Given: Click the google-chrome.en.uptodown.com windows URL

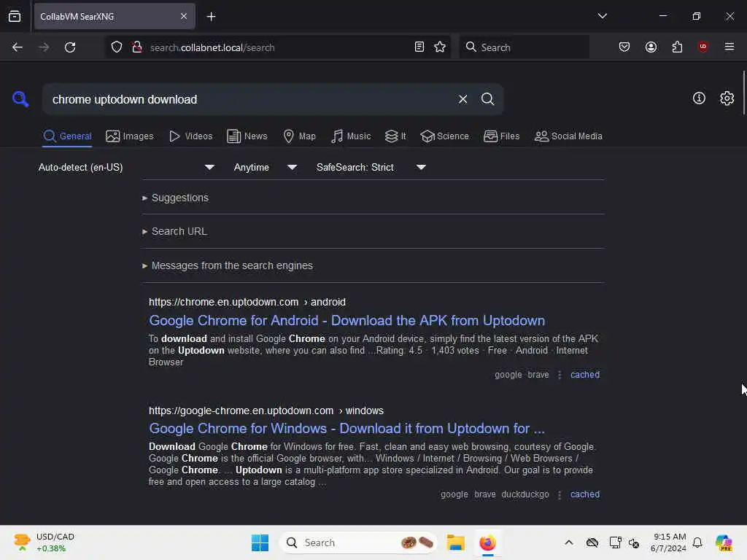Looking at the screenshot, I should pos(266,411).
